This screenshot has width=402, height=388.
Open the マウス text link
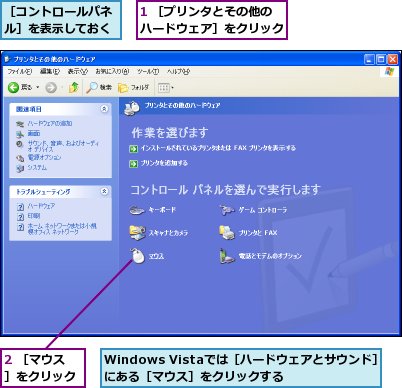156,256
